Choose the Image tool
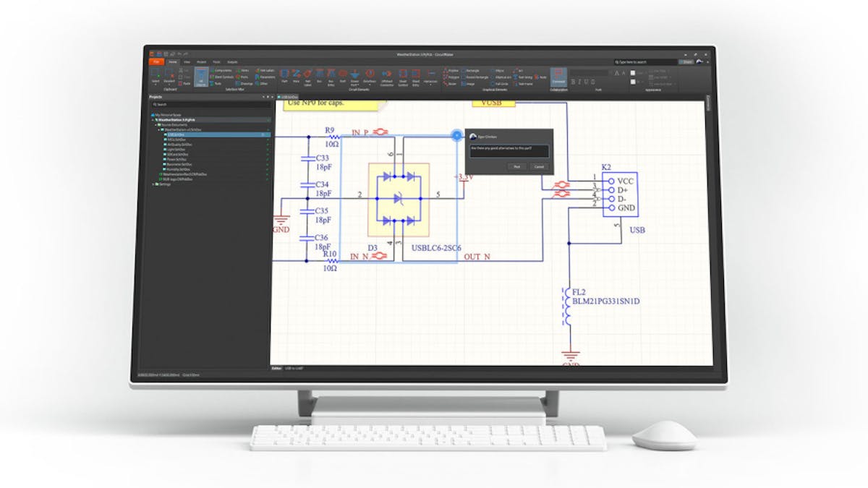The image size is (868, 488). (x=467, y=84)
